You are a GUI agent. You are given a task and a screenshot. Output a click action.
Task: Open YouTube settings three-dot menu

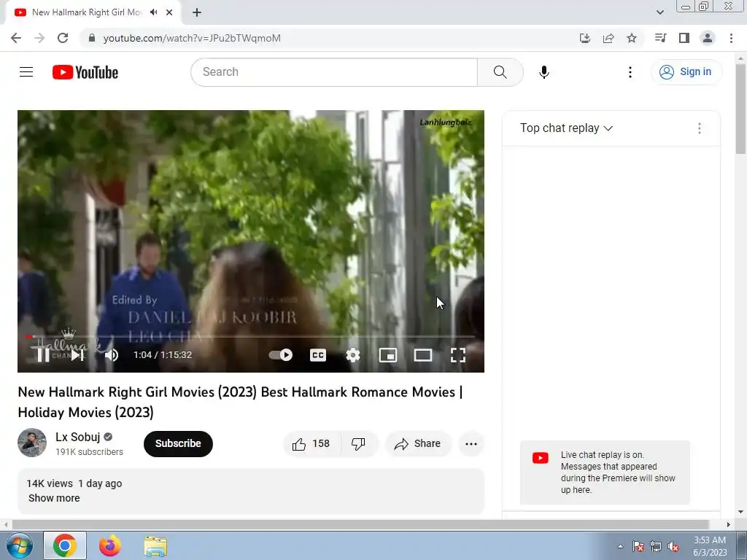[x=630, y=72]
